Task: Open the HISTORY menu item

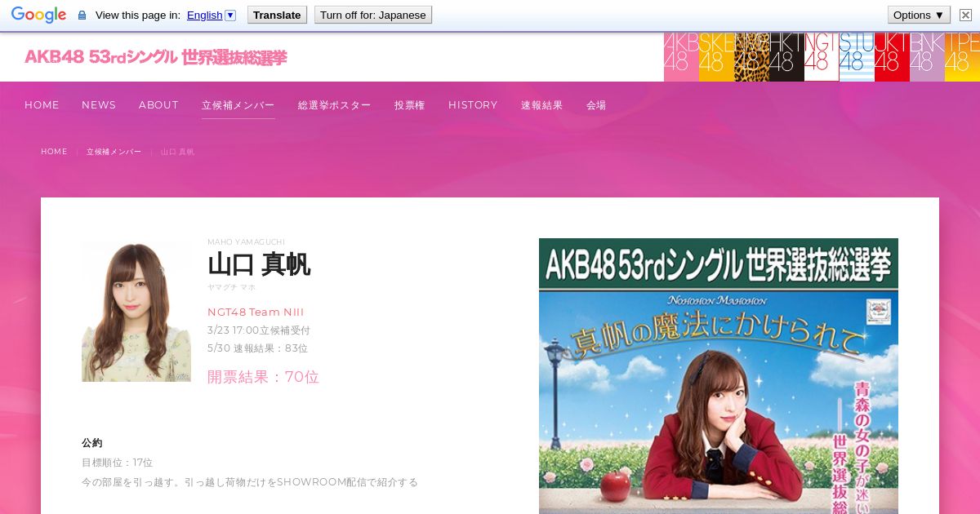Action: (473, 105)
